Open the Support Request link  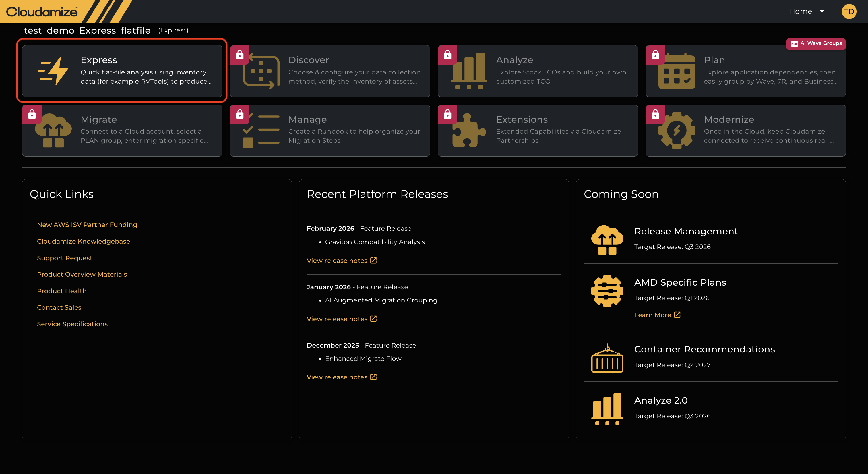[64, 258]
